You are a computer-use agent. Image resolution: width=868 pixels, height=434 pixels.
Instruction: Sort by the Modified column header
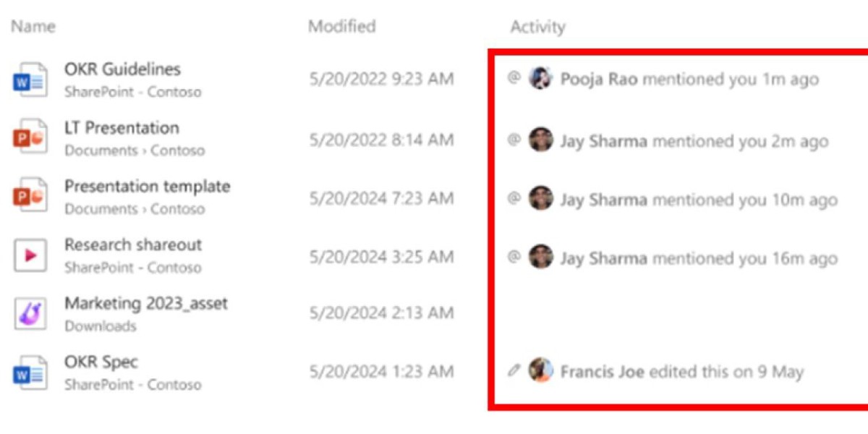click(x=341, y=27)
